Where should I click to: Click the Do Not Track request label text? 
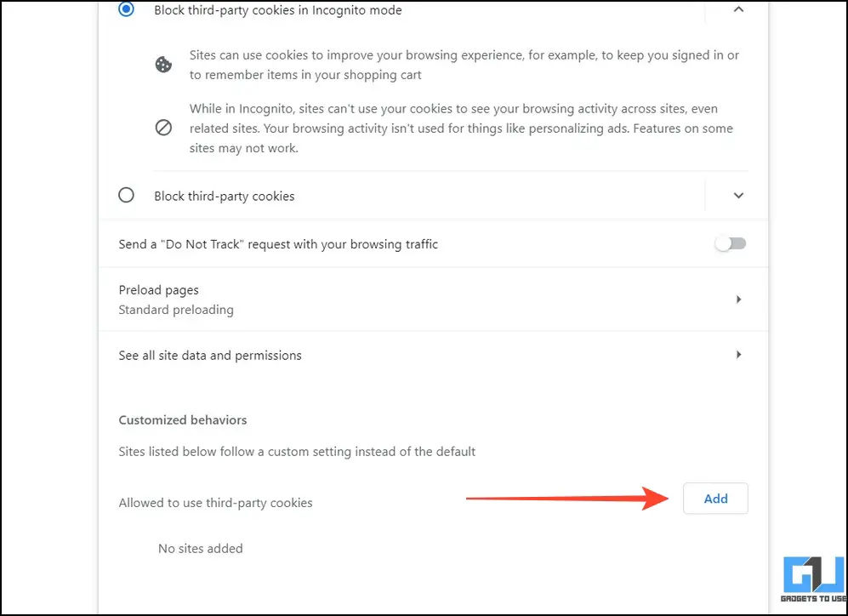tap(278, 244)
